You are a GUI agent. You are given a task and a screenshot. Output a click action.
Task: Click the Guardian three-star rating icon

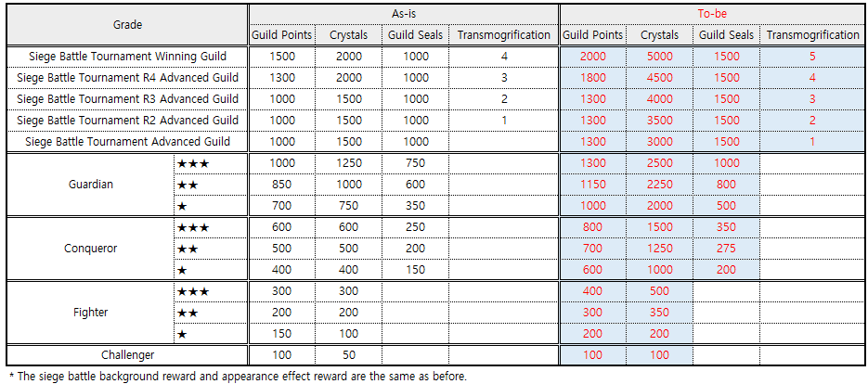193,163
